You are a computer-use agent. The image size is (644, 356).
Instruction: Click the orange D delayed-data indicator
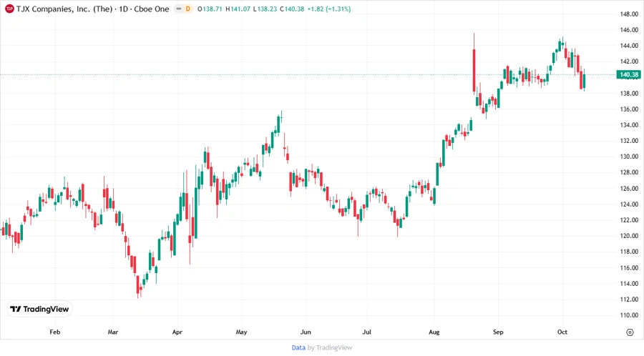click(x=187, y=9)
